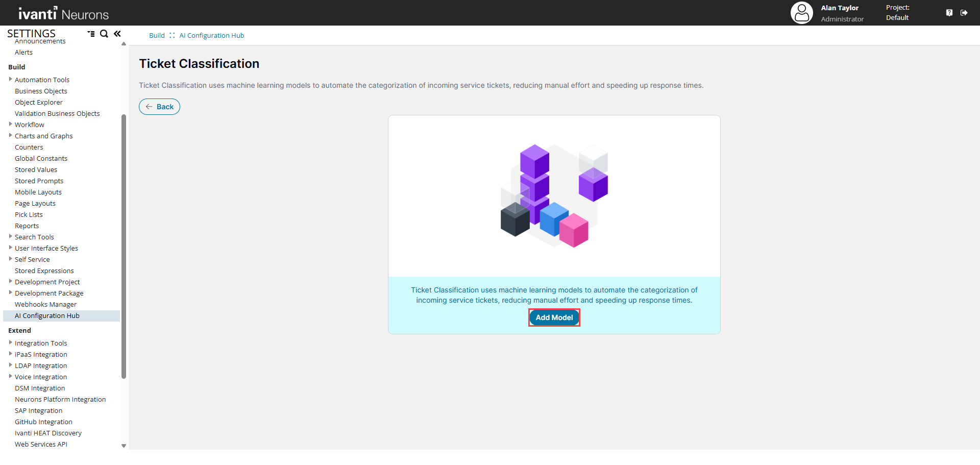Click sidebar scrollbar down arrow

(124, 446)
